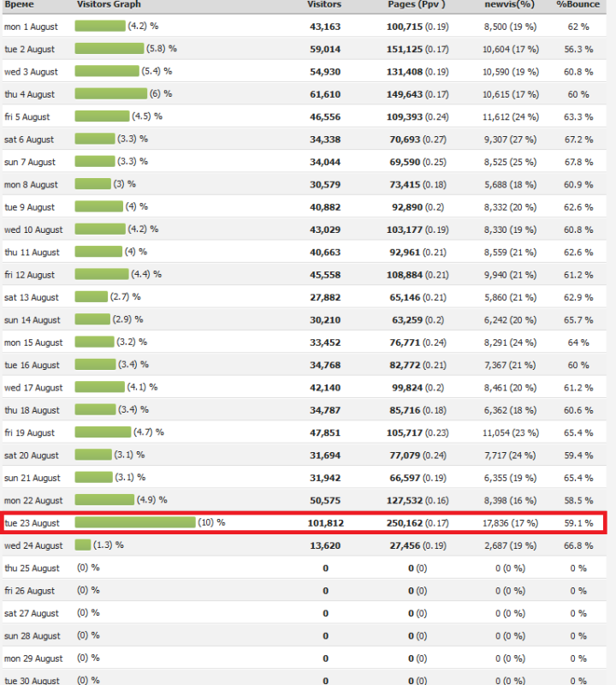
Task: Click pages value 127,532 (0.16)
Action: [x=418, y=501]
